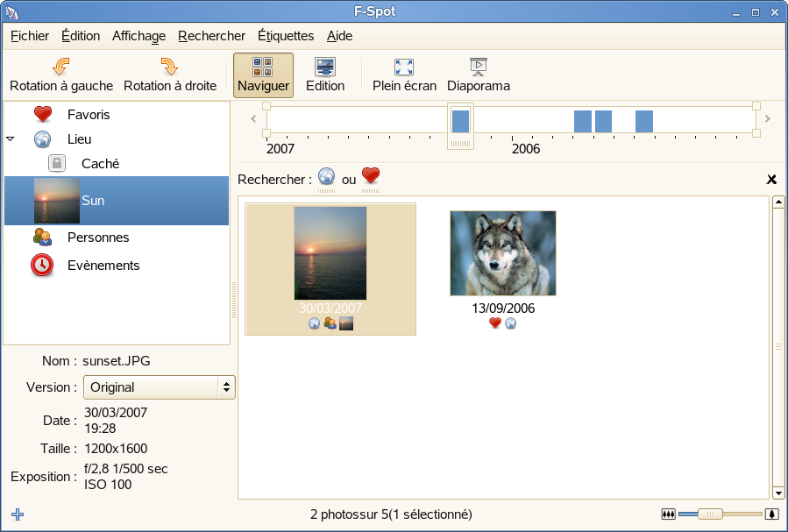Click the 30/03/2007 date under the sunset thumbnail
Screen dimensions: 788x532
[330, 308]
